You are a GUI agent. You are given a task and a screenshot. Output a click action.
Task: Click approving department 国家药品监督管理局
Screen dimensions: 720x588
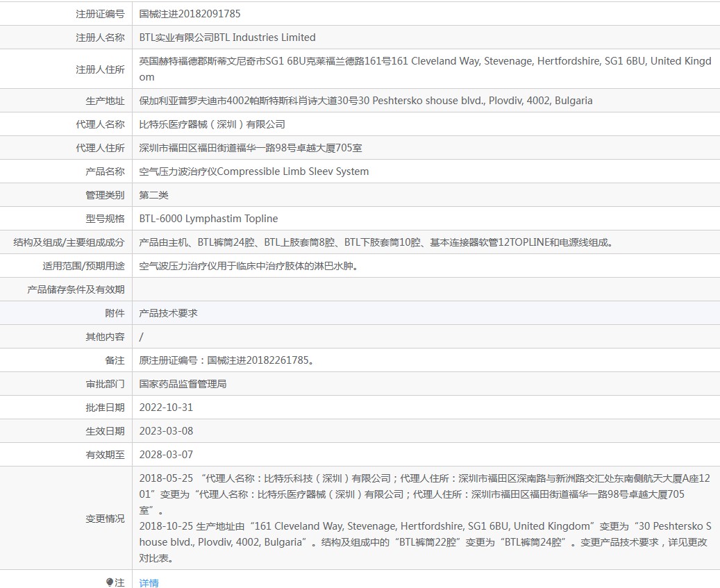[183, 384]
